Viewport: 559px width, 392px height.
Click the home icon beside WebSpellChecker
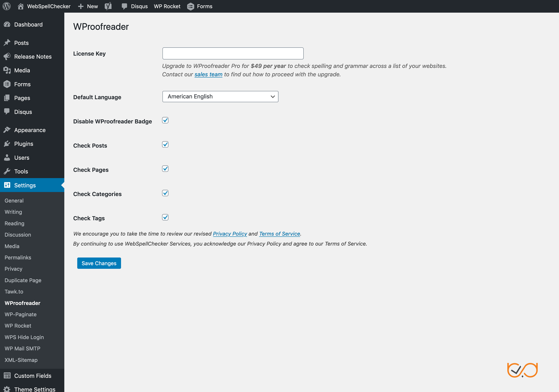21,6
